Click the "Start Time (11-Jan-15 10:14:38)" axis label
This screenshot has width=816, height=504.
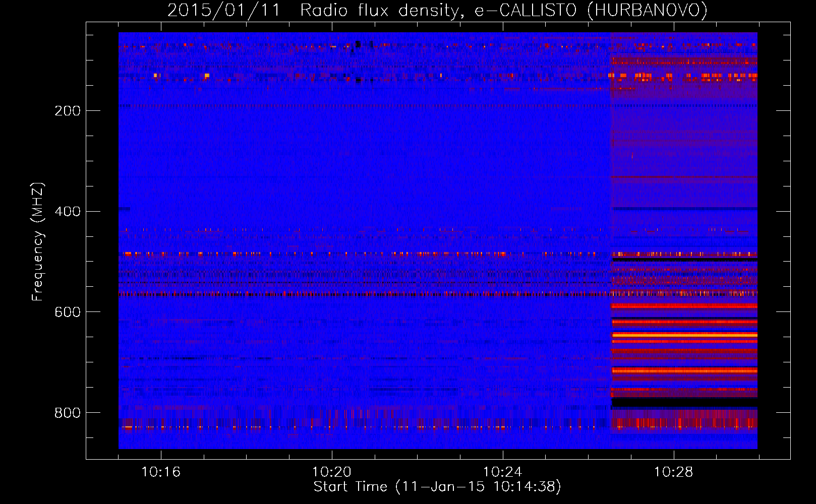437,487
